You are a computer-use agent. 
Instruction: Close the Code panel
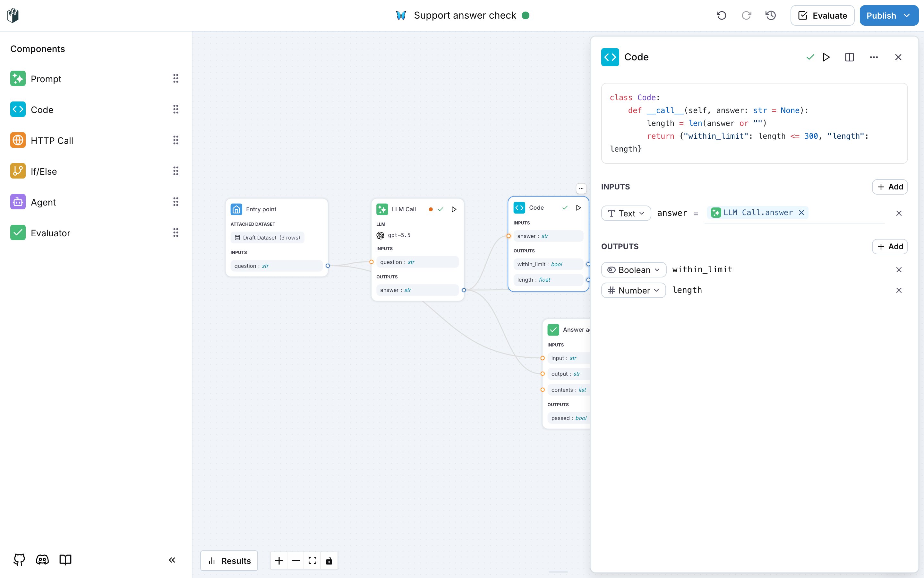(898, 57)
